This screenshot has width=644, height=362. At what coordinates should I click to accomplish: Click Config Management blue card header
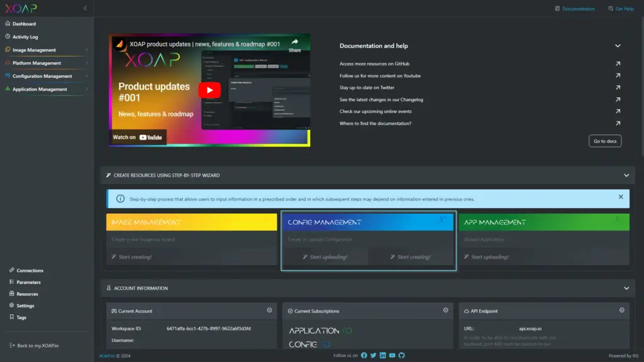point(368,222)
